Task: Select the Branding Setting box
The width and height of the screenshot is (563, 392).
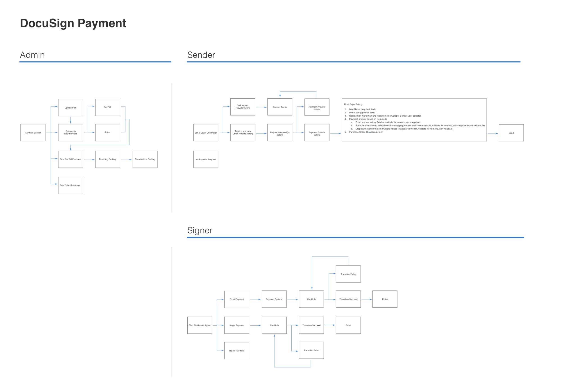Action: (x=108, y=159)
